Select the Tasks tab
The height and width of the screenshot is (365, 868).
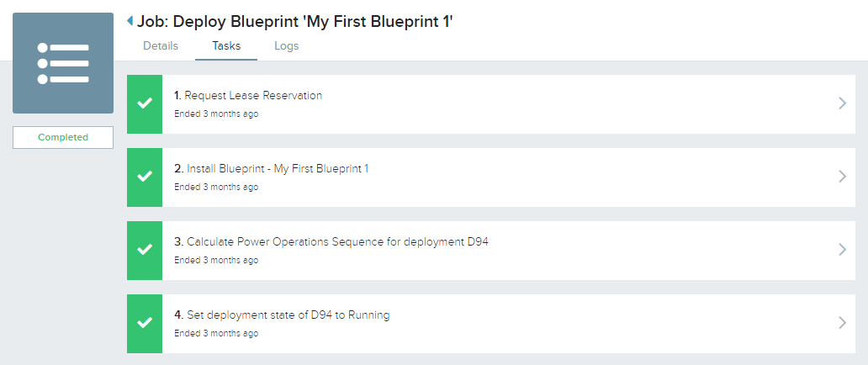click(226, 46)
